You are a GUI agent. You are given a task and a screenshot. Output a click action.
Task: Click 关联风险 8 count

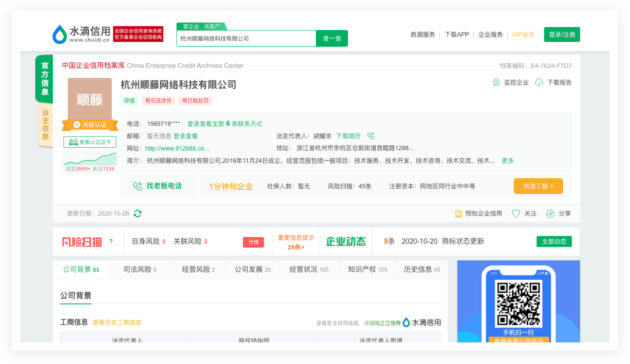pos(191,241)
